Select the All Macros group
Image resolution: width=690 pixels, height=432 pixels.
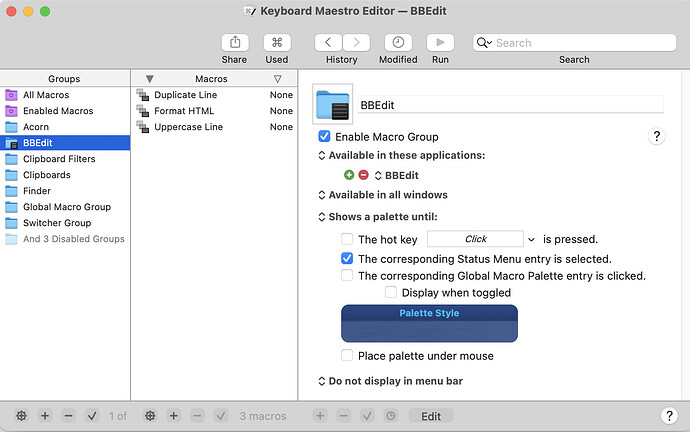(x=65, y=95)
